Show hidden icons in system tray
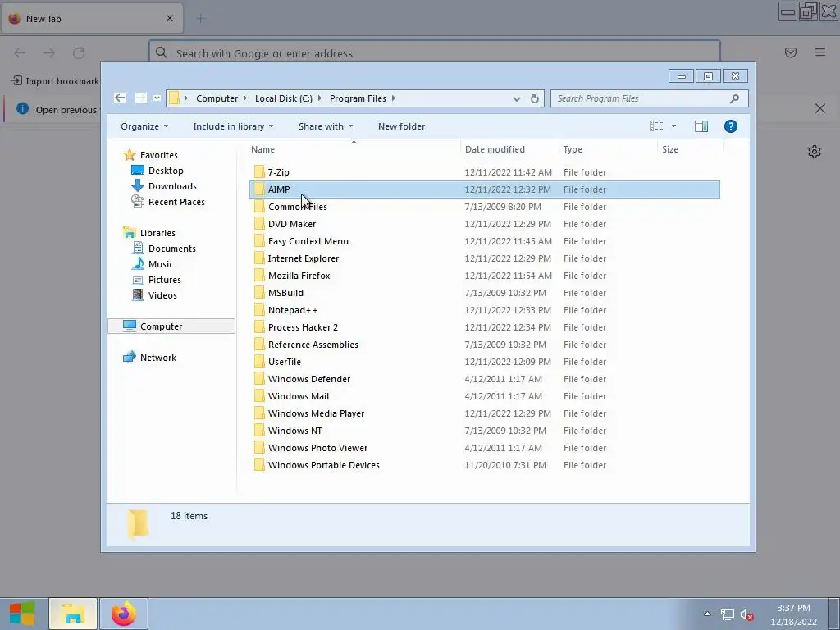840x630 pixels. (707, 614)
